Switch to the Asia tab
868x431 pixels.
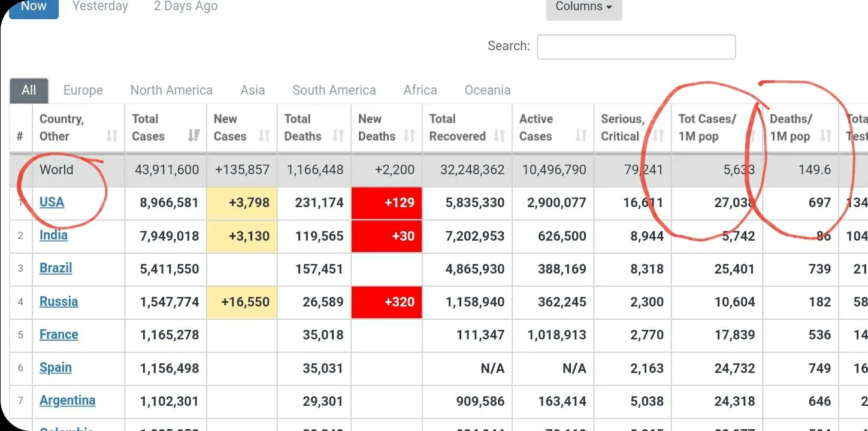coord(252,90)
